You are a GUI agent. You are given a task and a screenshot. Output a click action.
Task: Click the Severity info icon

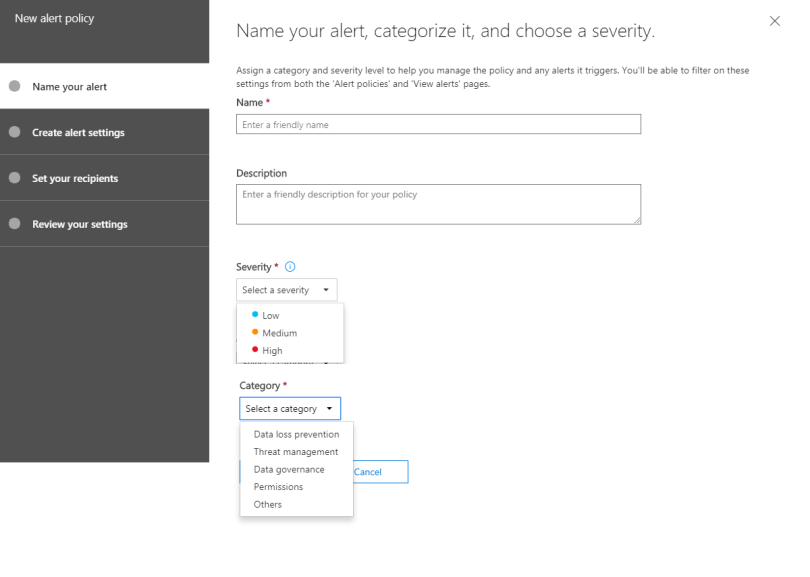(x=291, y=267)
